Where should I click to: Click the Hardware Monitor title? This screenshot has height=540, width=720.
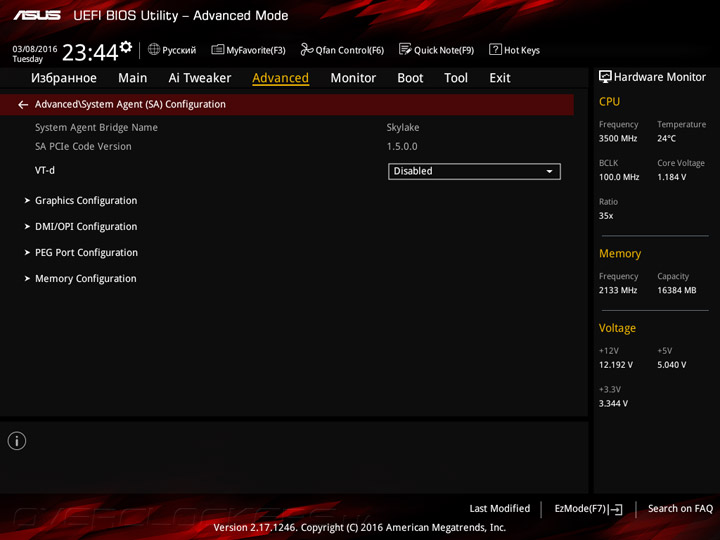659,77
